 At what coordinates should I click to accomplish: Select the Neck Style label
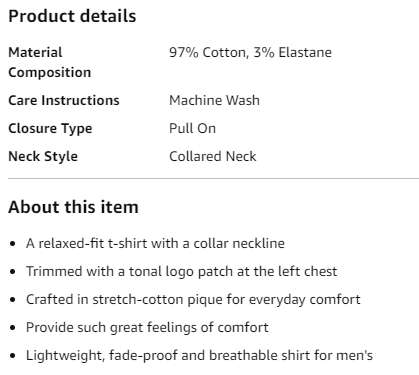[43, 157]
